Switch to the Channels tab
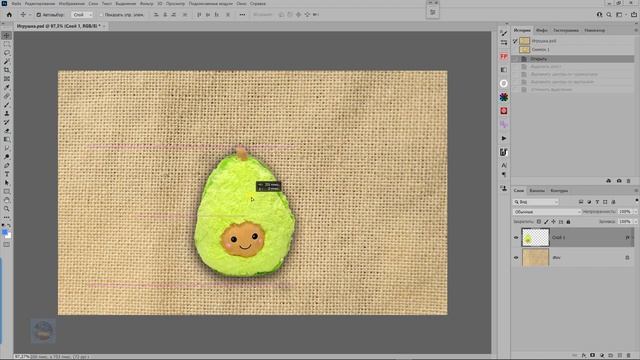This screenshot has width=640, height=360. coord(537,191)
